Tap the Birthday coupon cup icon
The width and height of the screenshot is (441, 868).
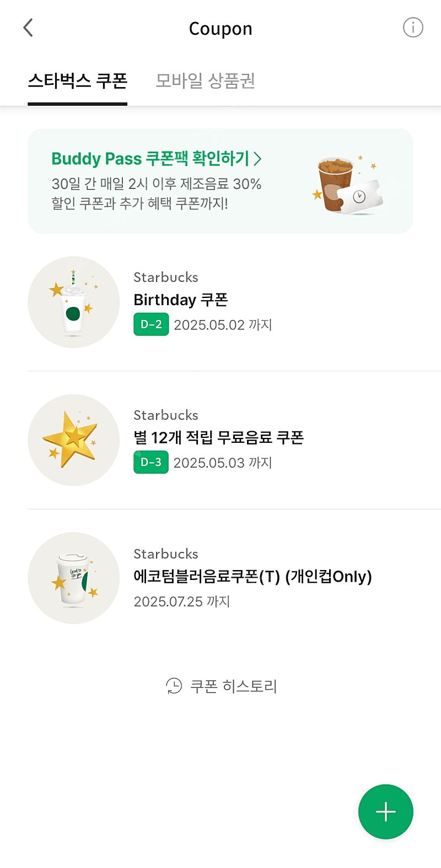[73, 302]
